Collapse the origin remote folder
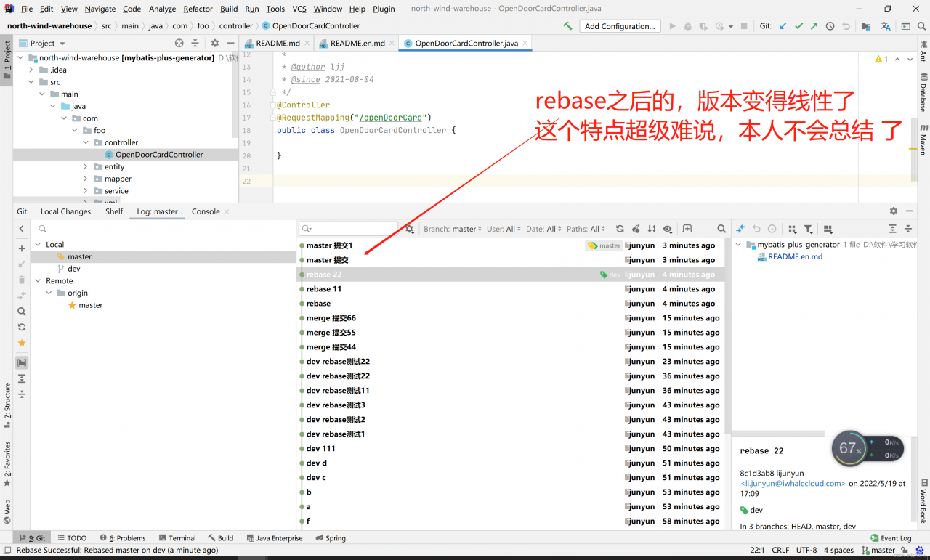 [50, 293]
